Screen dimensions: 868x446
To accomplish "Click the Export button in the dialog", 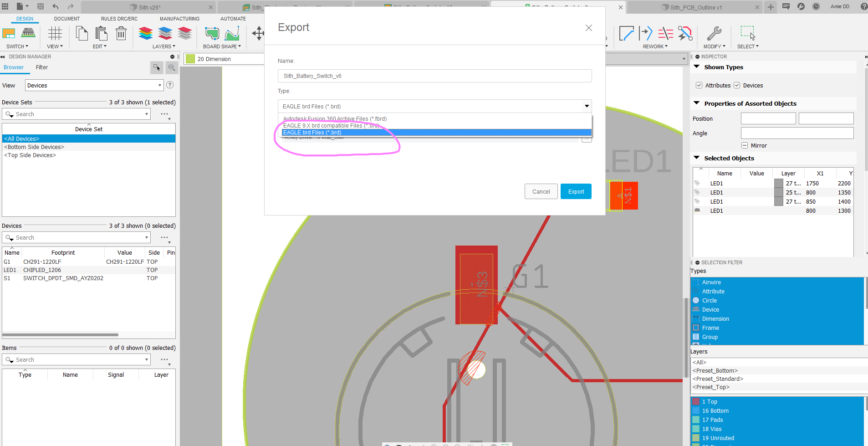I will click(576, 191).
